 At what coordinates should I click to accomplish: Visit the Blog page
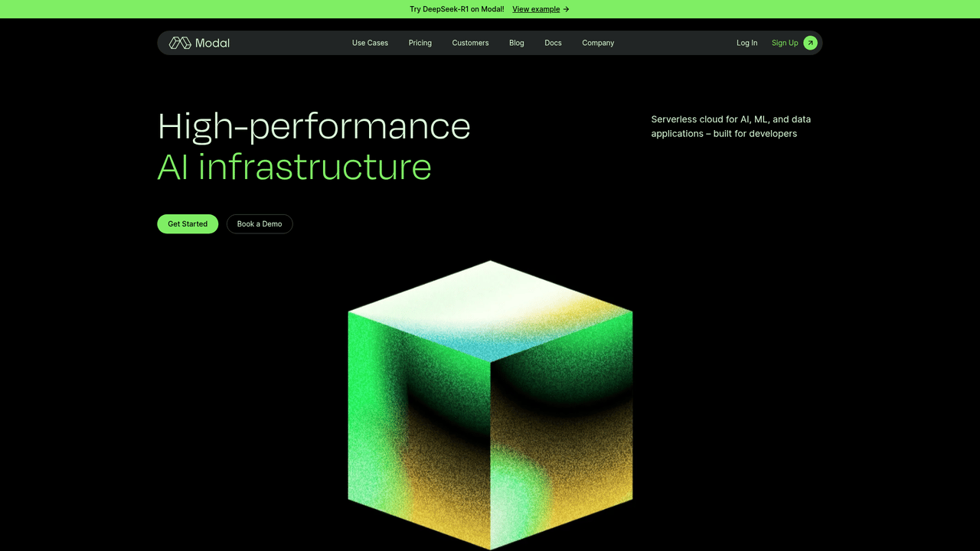click(x=517, y=43)
